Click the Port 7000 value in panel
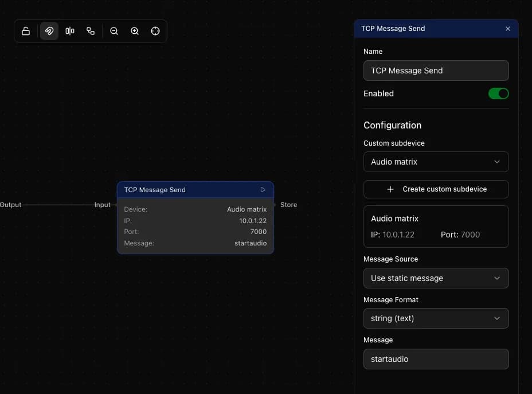The width and height of the screenshot is (532, 394). click(x=470, y=235)
